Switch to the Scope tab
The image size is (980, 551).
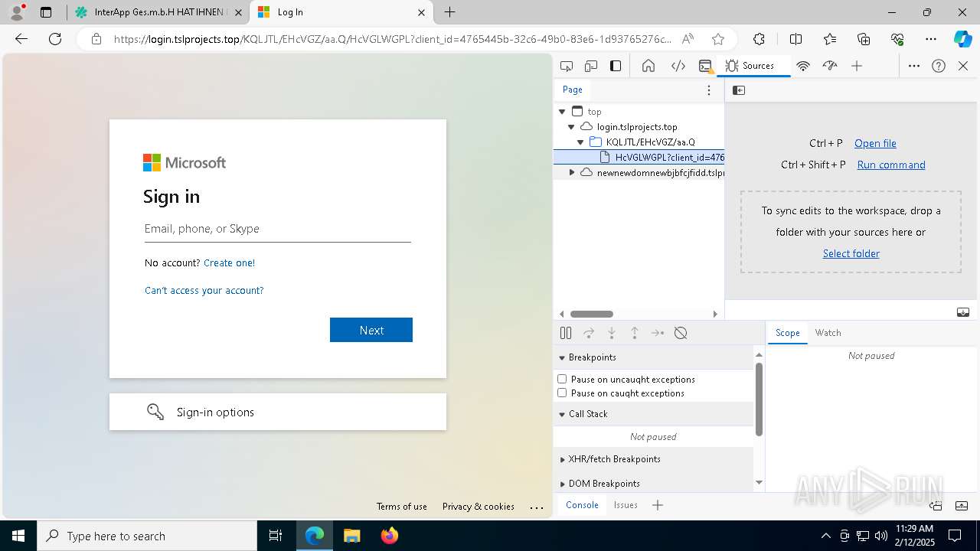(787, 333)
